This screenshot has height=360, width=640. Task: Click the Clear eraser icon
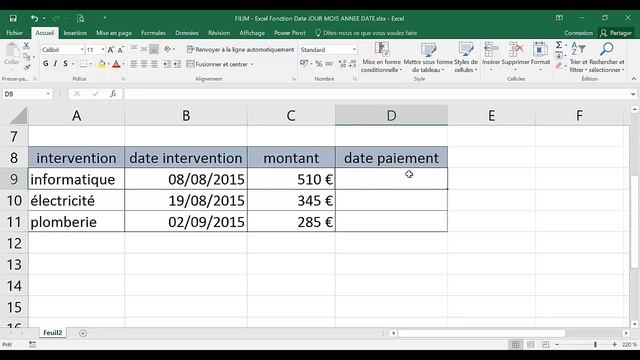(x=559, y=66)
